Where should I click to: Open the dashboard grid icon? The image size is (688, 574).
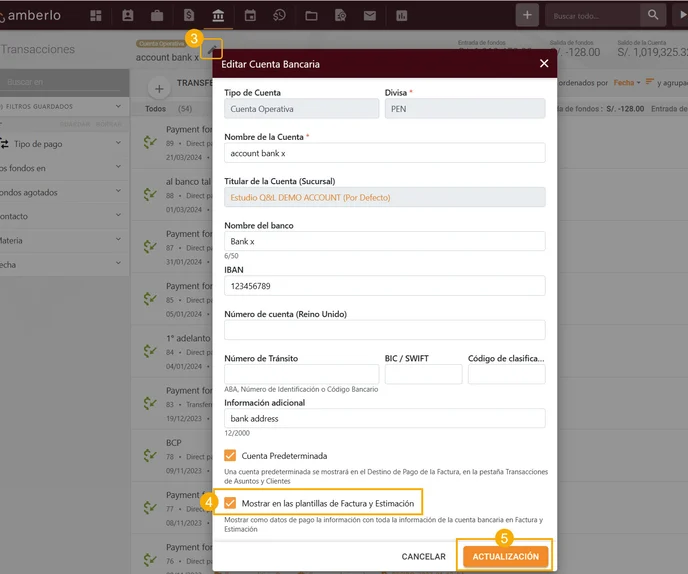tap(96, 16)
